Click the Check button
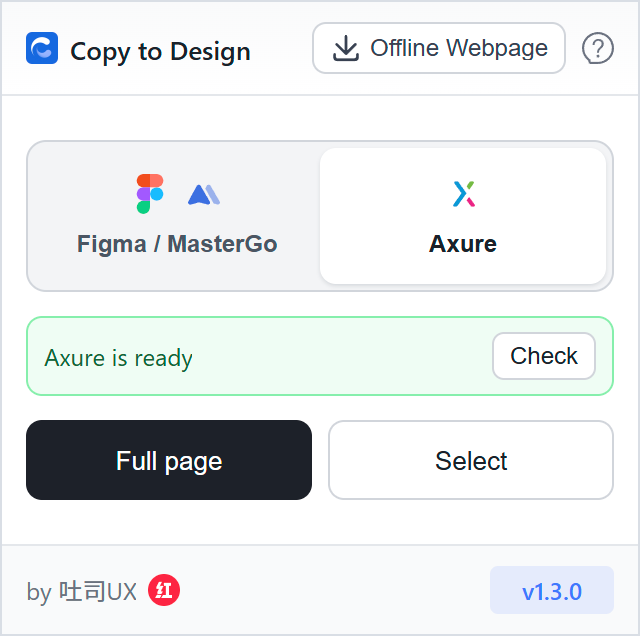This screenshot has height=636, width=640. click(544, 356)
